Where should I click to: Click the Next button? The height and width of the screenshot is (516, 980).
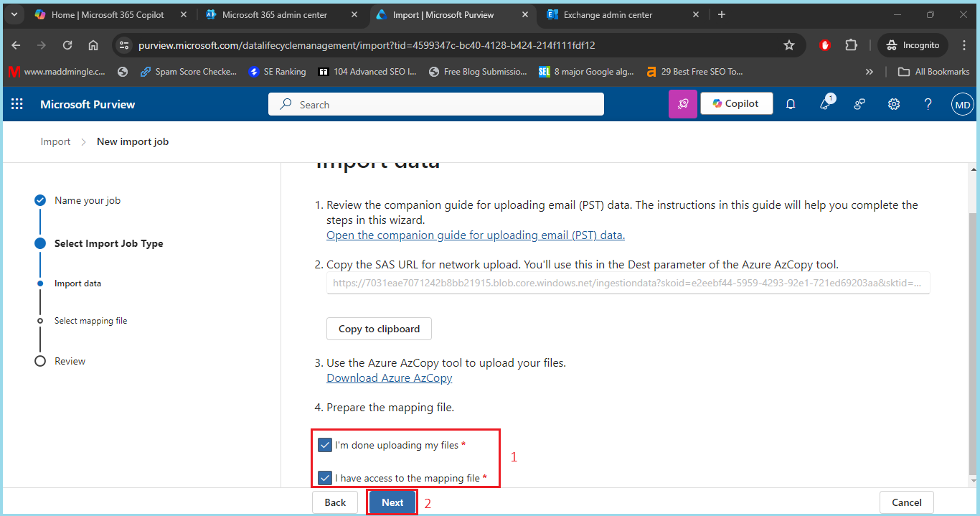coord(392,502)
